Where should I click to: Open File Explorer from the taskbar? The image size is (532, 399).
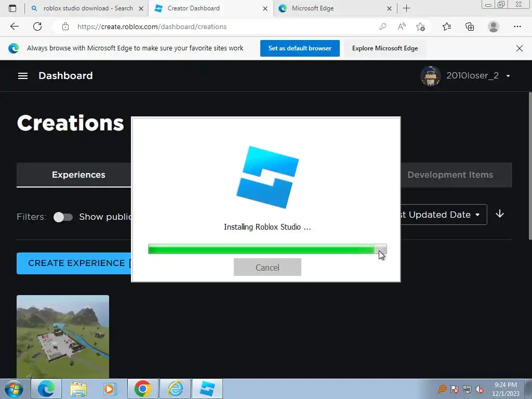tap(78, 389)
